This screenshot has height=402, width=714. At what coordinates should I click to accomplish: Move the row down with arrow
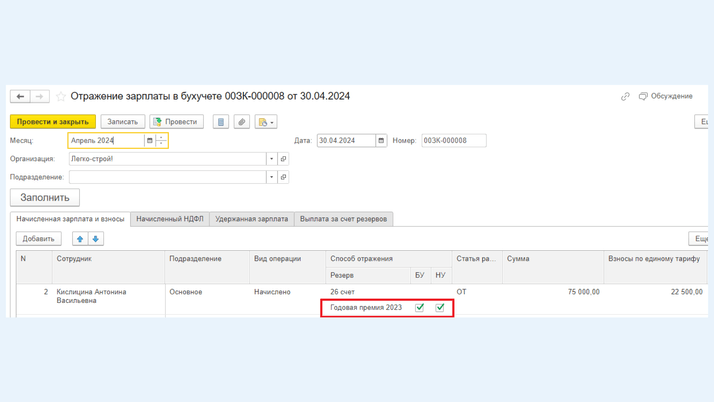[x=96, y=239]
